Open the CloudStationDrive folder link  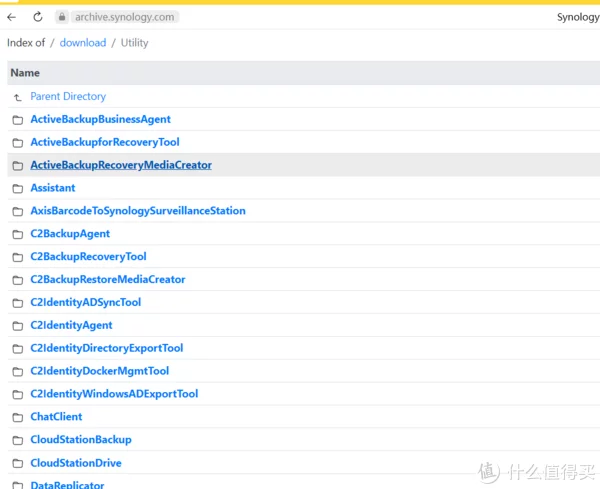pos(76,463)
